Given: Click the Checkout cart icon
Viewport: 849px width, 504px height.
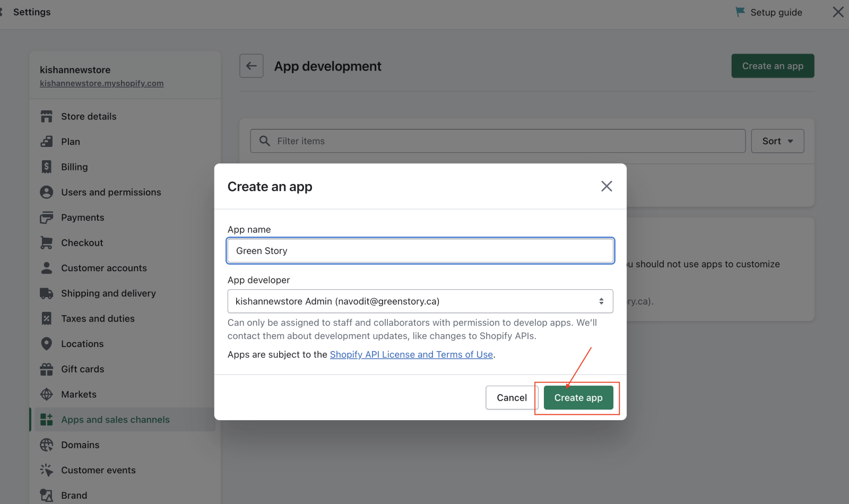Looking at the screenshot, I should coord(47,242).
